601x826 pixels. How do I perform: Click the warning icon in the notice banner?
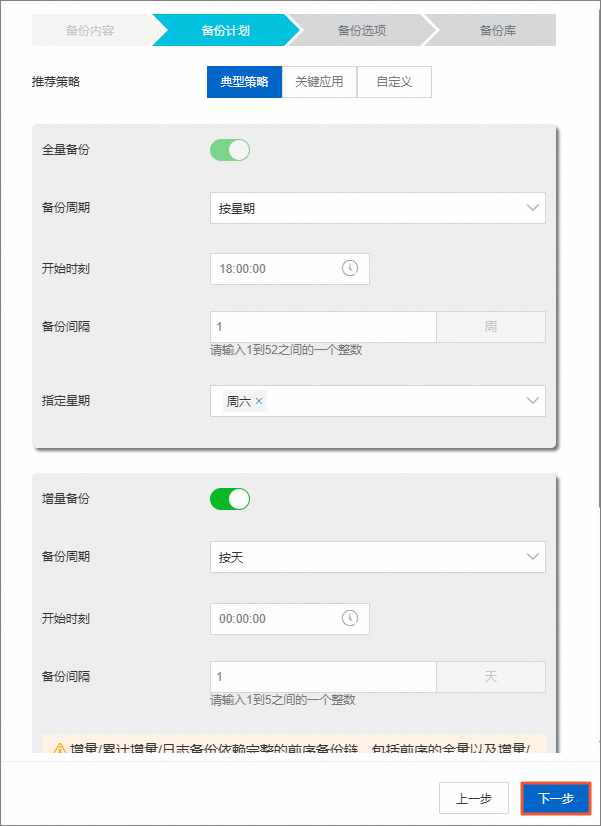[x=60, y=748]
